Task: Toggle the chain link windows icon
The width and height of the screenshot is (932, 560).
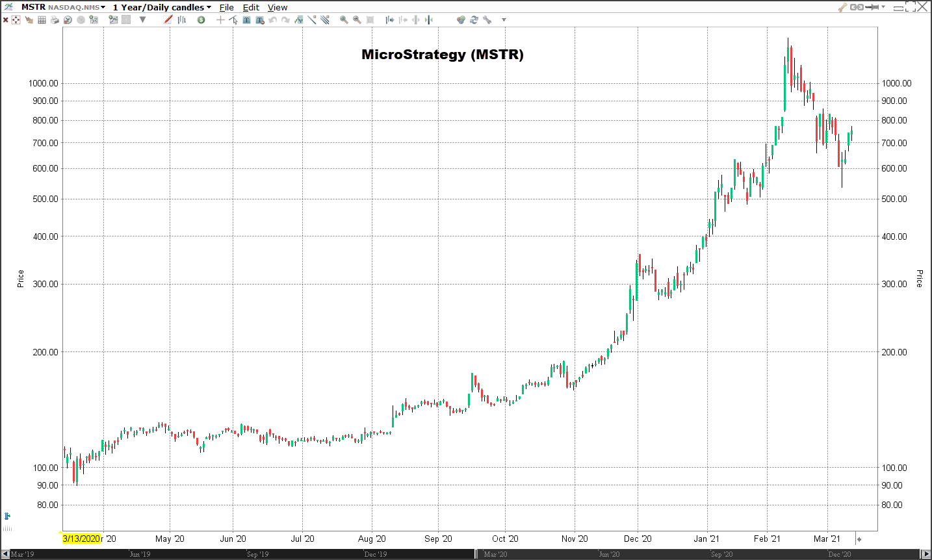Action: coord(857,7)
